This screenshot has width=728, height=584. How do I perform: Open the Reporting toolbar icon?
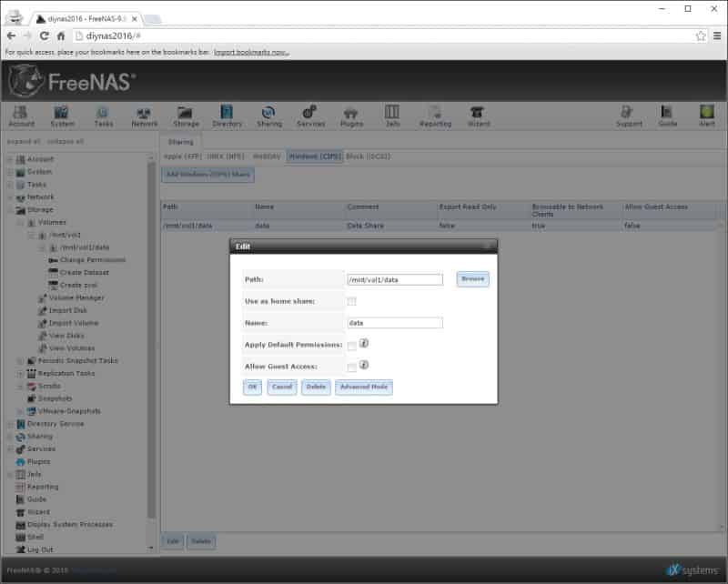pos(436,116)
